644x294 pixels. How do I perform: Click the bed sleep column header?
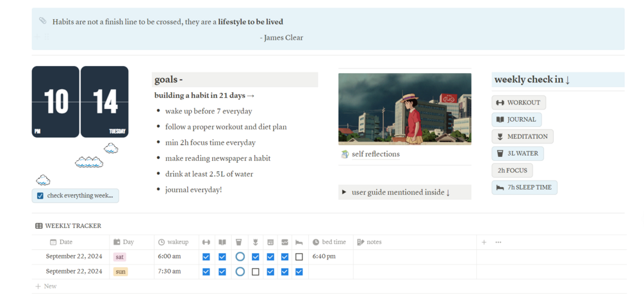pyautogui.click(x=300, y=242)
